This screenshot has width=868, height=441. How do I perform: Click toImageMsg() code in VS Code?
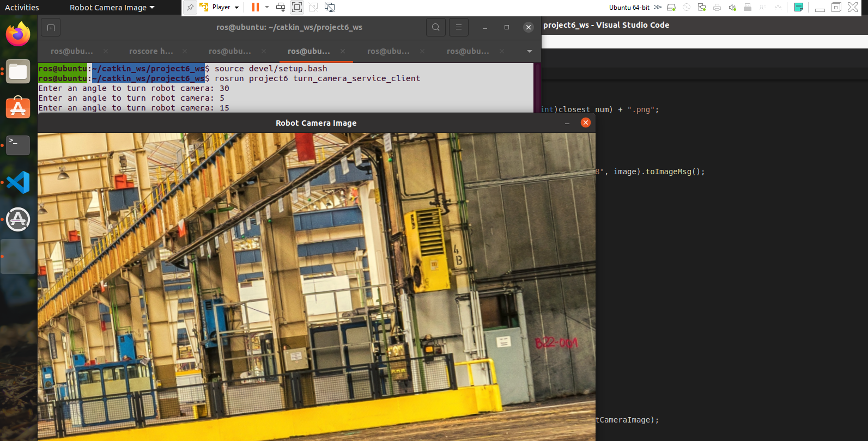click(675, 171)
